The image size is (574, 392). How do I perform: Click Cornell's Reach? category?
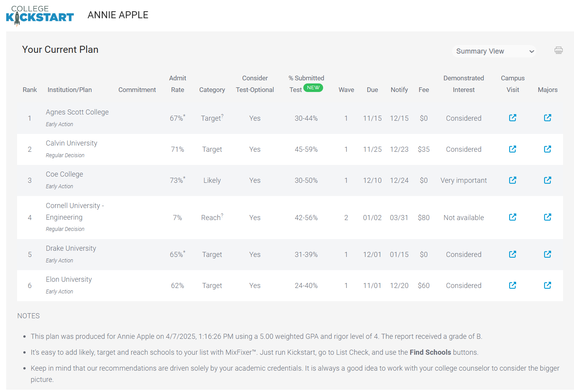click(212, 217)
